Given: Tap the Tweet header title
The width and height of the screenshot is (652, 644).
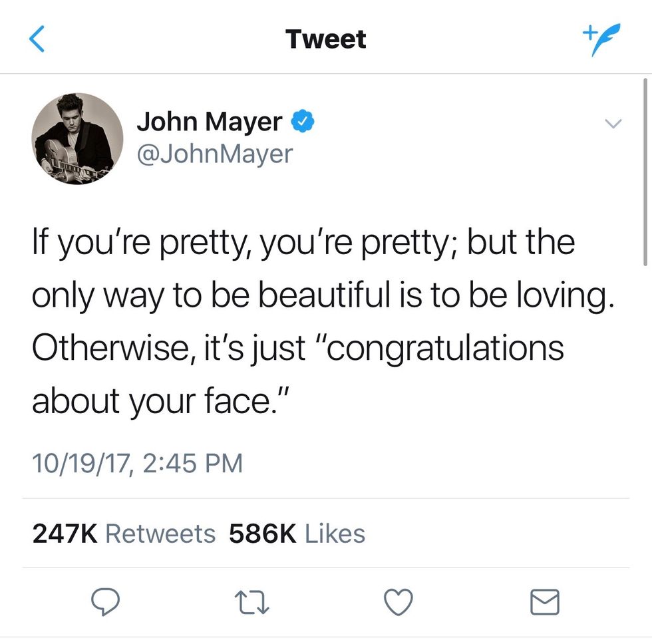Looking at the screenshot, I should (x=325, y=39).
